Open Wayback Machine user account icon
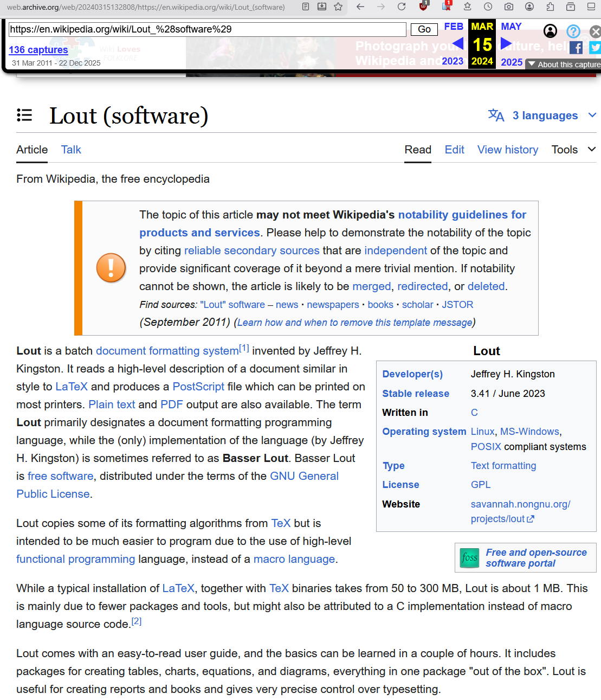The width and height of the screenshot is (601, 700). 550,31
